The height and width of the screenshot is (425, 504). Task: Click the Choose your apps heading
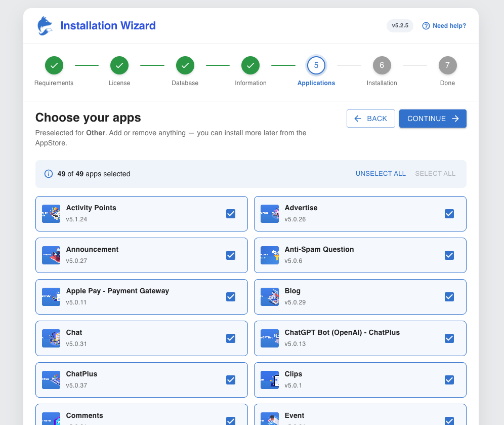click(x=88, y=118)
